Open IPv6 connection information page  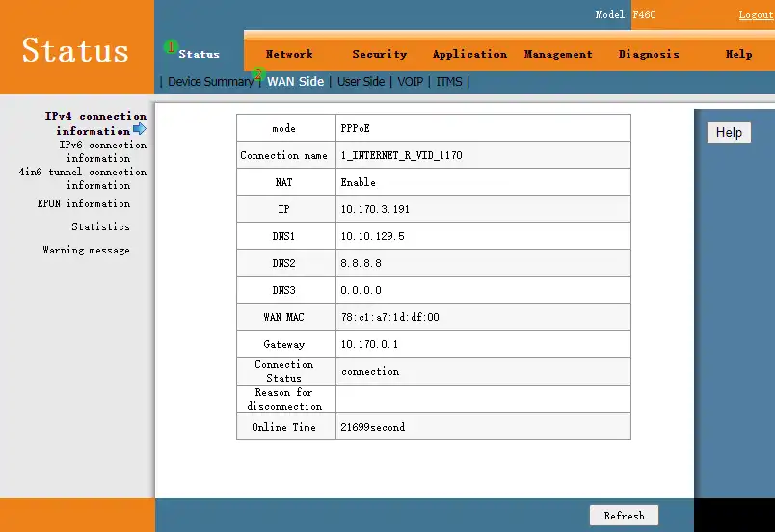[102, 151]
